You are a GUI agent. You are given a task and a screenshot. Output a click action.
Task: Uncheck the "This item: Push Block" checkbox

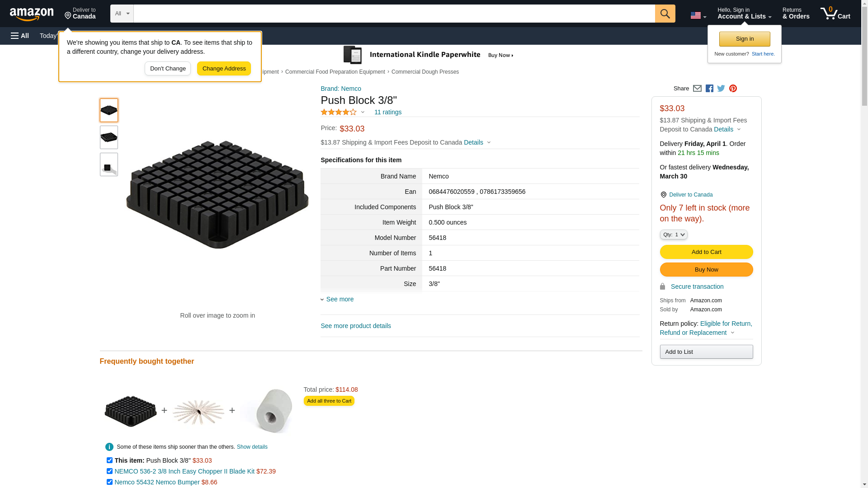pyautogui.click(x=109, y=460)
